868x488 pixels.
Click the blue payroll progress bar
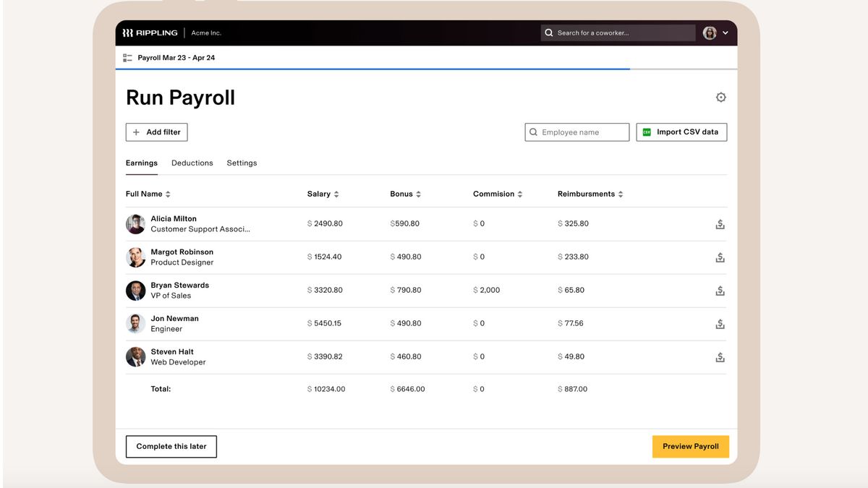(373, 69)
